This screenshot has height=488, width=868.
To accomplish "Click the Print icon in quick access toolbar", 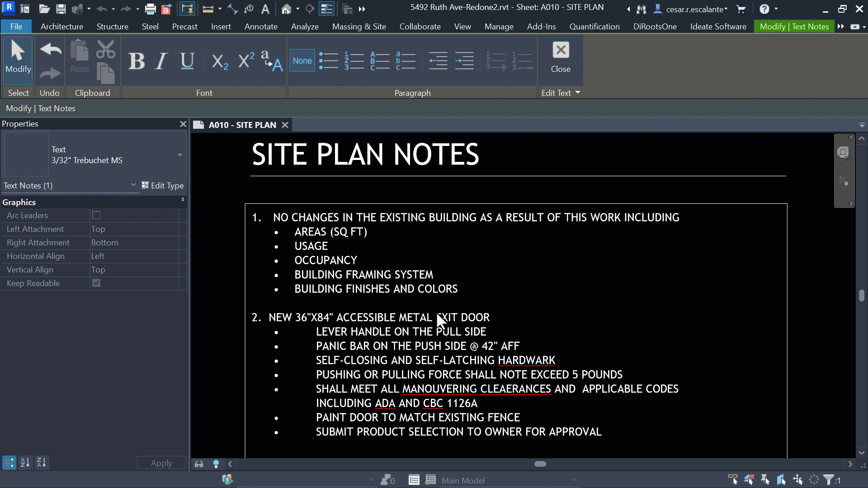I will (x=151, y=9).
